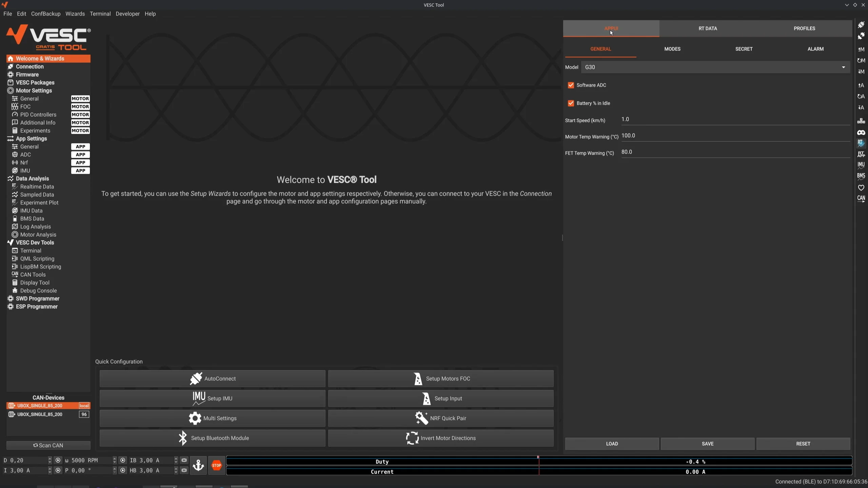Click the Write Motor Configuration (↓M) icon

pos(861,72)
